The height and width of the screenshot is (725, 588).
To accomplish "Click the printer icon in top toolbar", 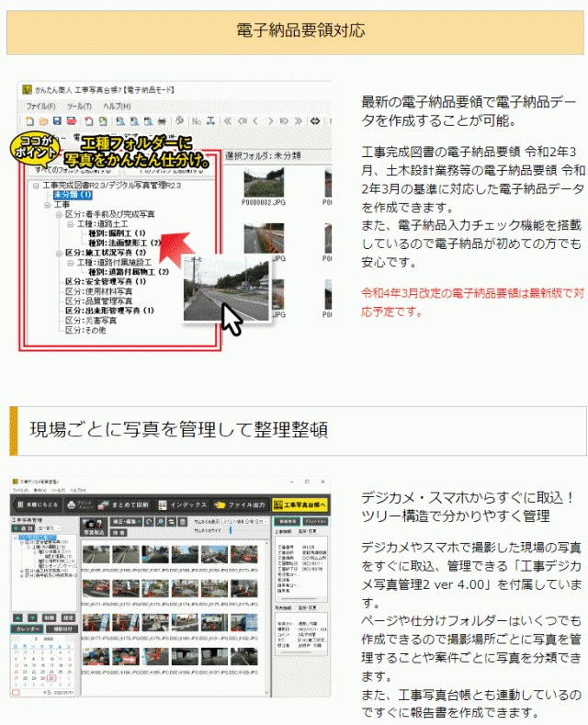I will point(162,120).
